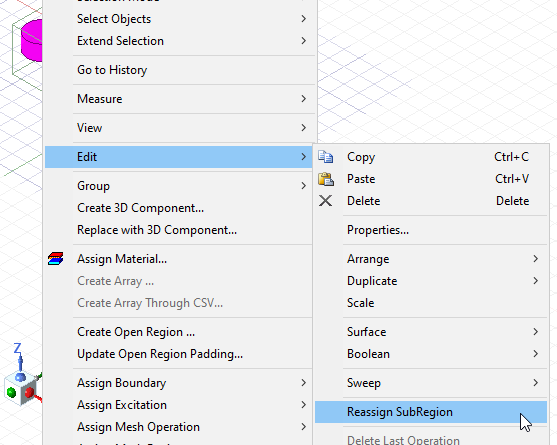Click the arrow next to Sweep

(x=536, y=383)
